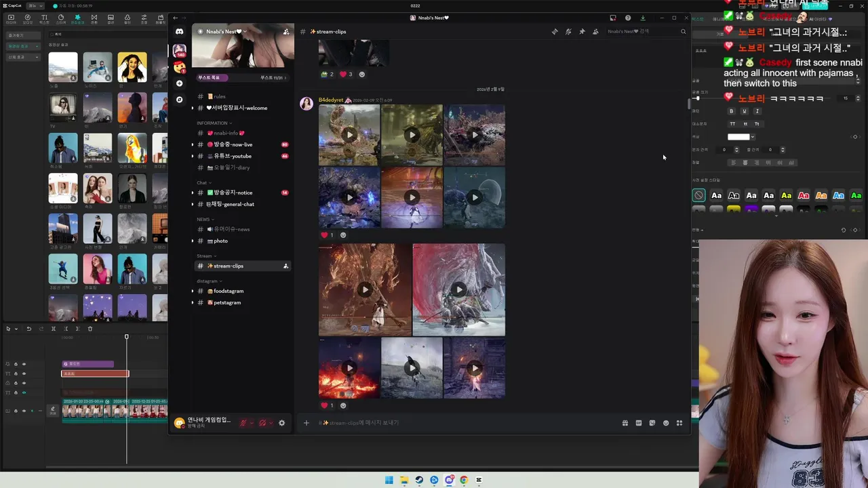Click the plus attach button in message bar

coord(306,423)
